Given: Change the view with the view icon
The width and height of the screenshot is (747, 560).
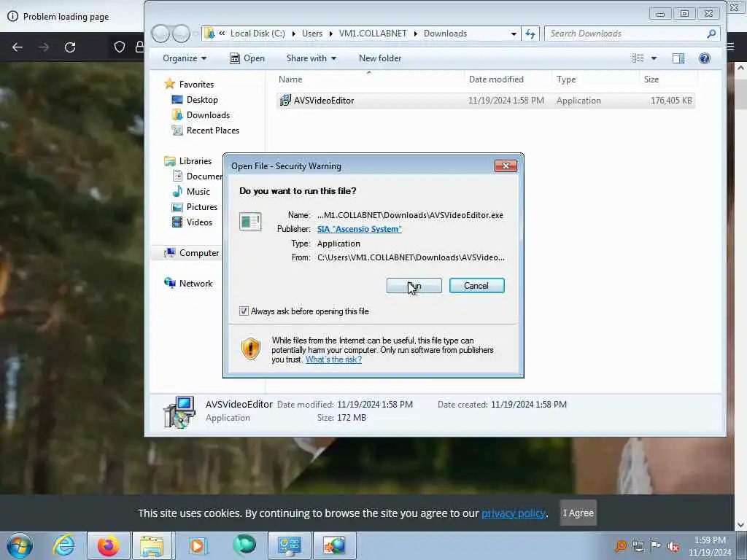Looking at the screenshot, I should coord(638,58).
